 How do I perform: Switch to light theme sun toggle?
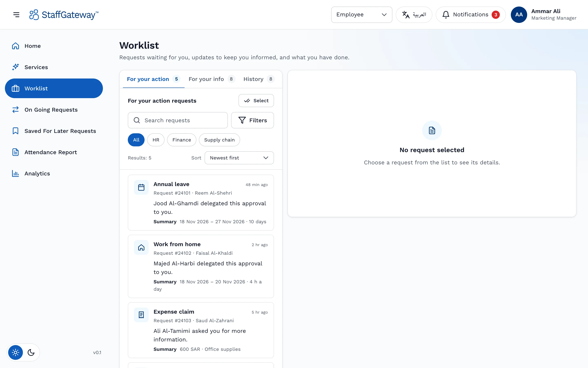coord(16,352)
